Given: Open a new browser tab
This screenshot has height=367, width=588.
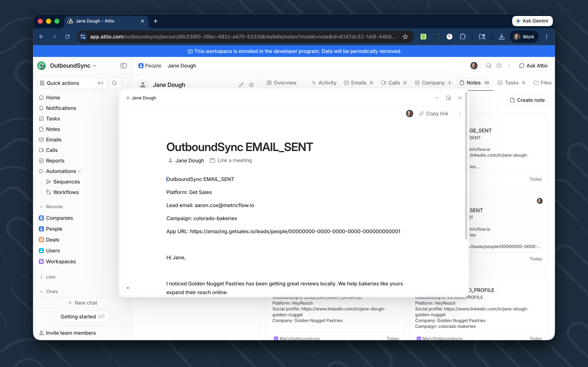Looking at the screenshot, I should coord(156,21).
